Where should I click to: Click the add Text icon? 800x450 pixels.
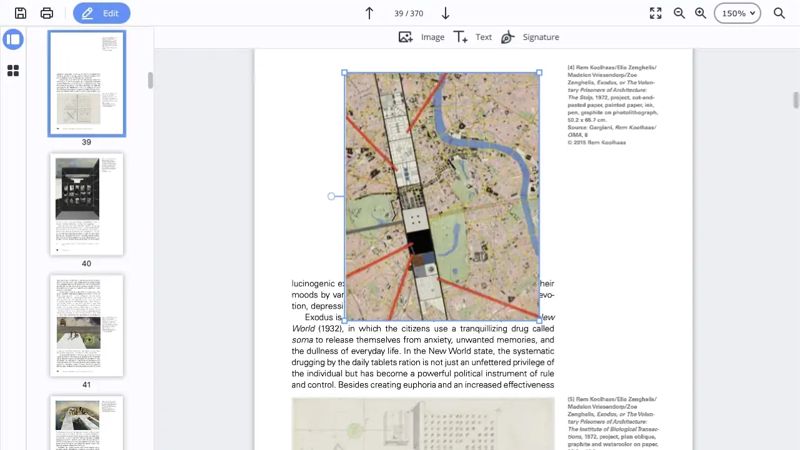pyautogui.click(x=460, y=37)
